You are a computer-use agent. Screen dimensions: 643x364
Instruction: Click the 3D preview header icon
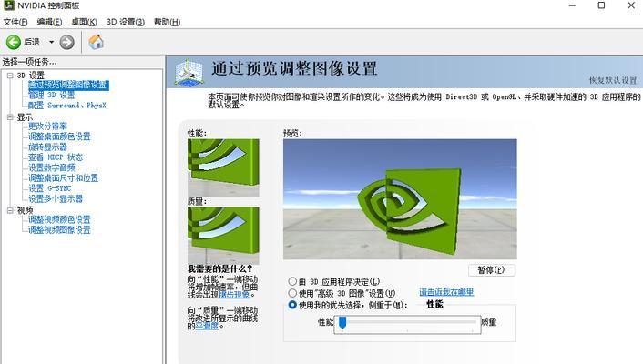pyautogui.click(x=189, y=73)
